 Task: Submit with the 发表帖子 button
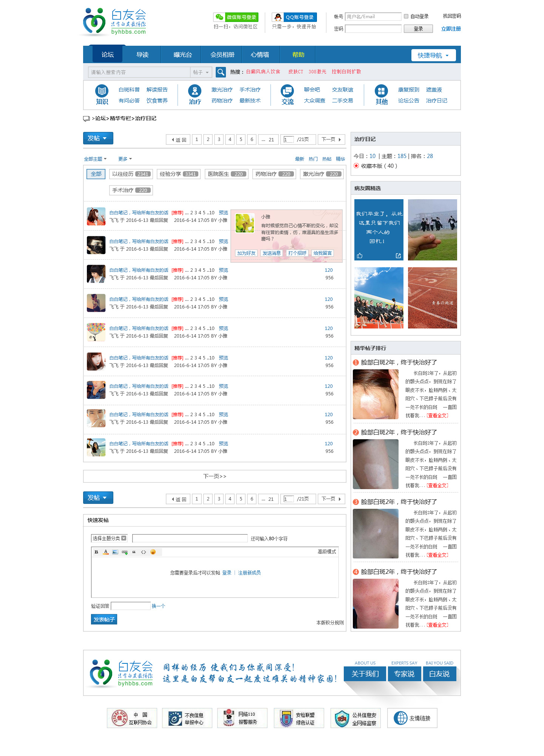pos(104,619)
